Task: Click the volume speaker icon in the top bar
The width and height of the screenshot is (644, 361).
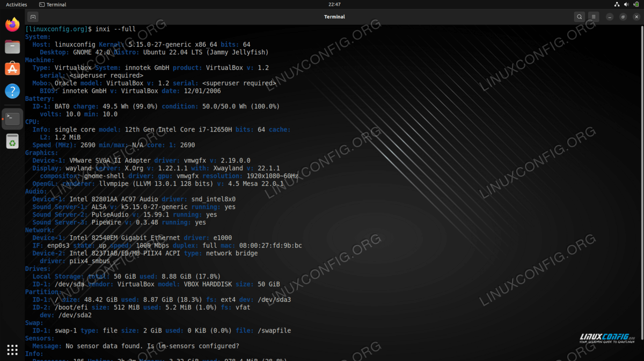Action: click(x=626, y=4)
